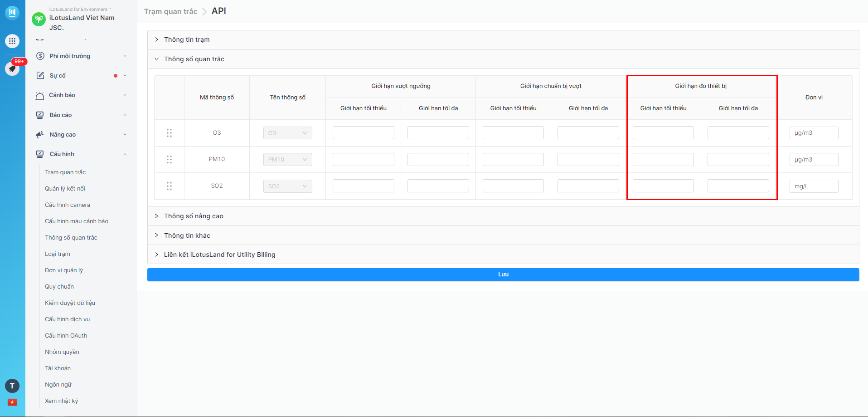
Task: Open Nhóm quyền page
Action: 62,352
